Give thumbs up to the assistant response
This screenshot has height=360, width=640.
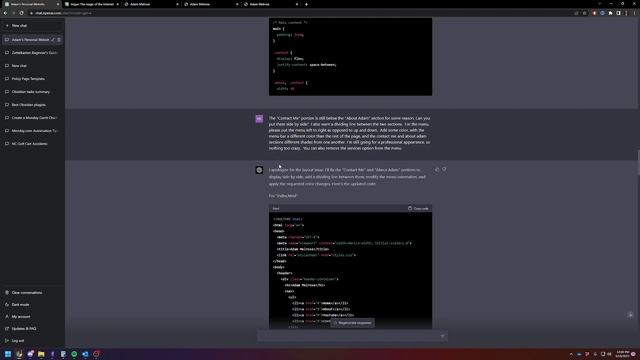click(437, 169)
